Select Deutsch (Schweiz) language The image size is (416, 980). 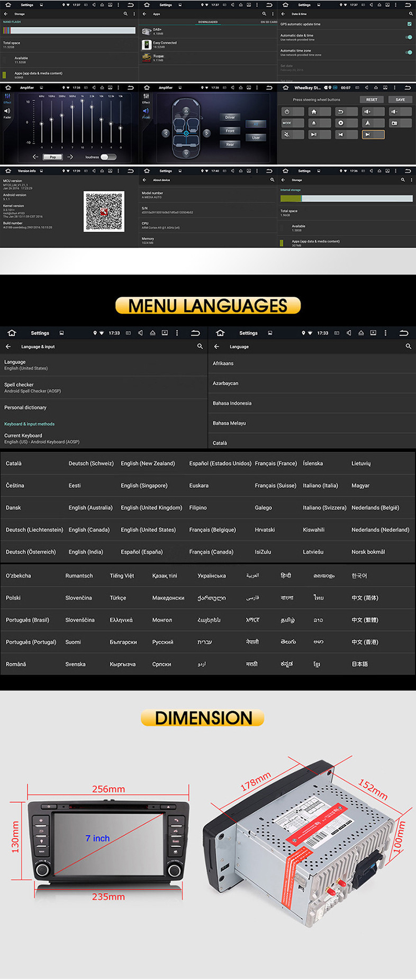point(91,463)
